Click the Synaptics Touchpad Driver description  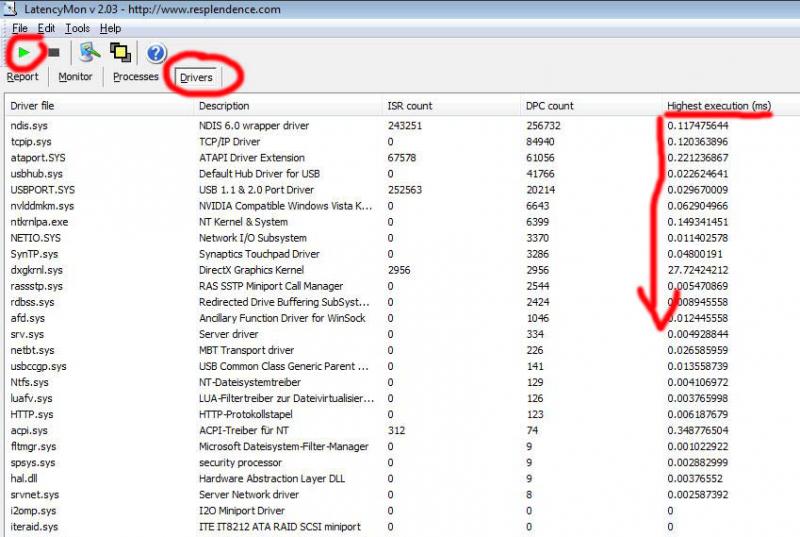(259, 254)
